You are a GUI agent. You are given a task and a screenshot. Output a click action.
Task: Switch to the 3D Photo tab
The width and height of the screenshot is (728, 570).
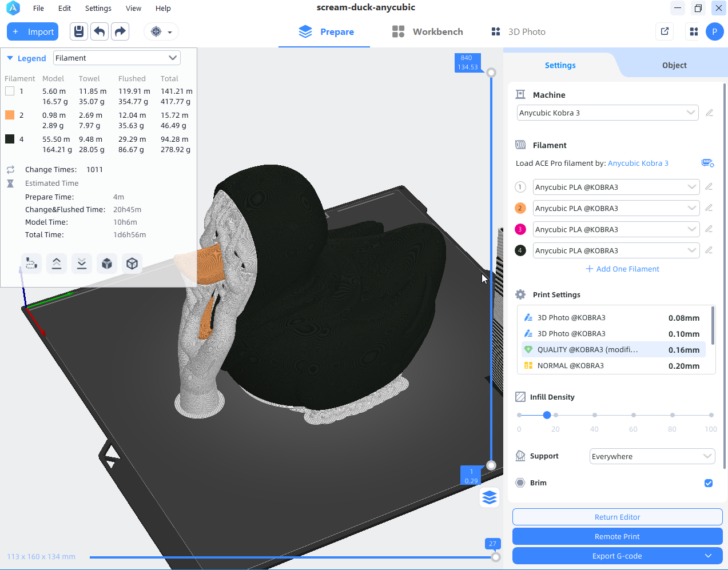click(x=518, y=32)
